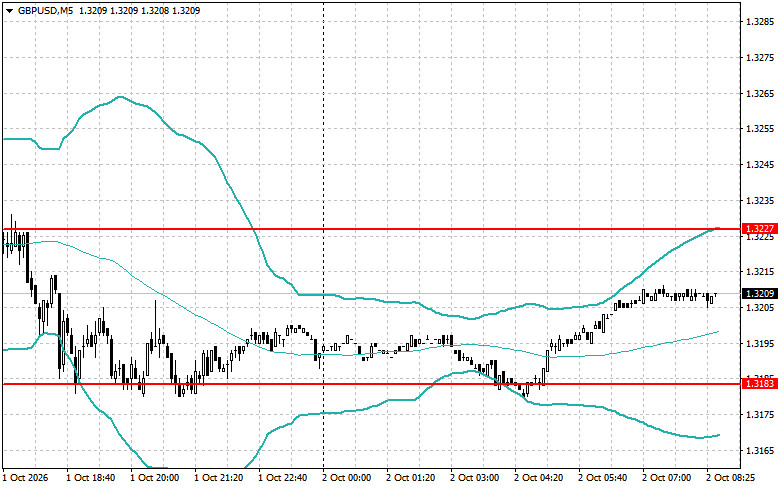This screenshot has height=489, width=781.
Task: Click the 2 Oct 03:00 time label
Action: [x=475, y=478]
